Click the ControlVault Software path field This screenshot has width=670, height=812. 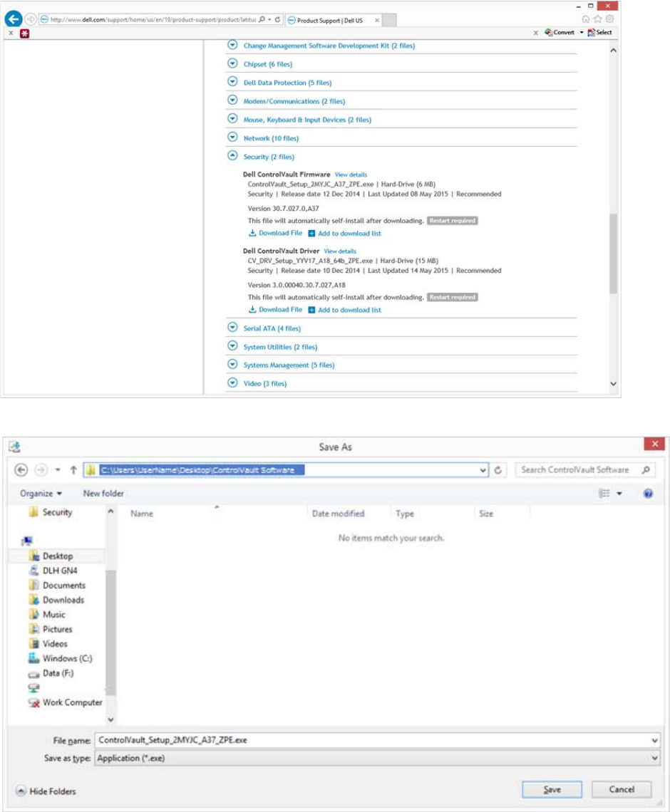pos(286,469)
